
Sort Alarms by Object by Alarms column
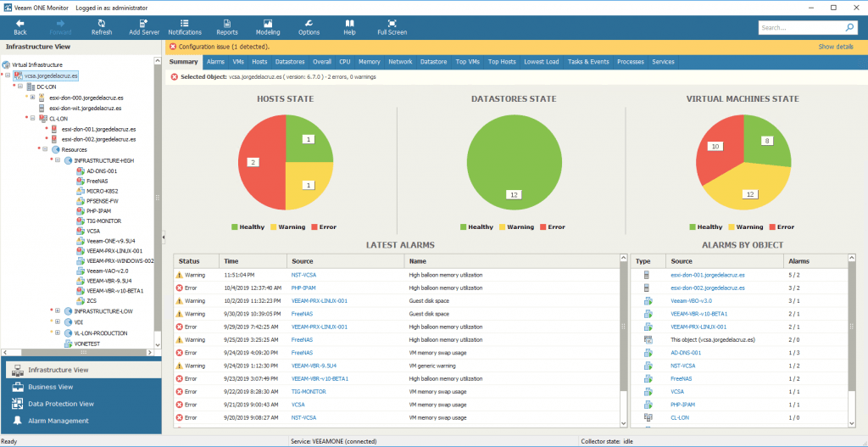pyautogui.click(x=815, y=261)
